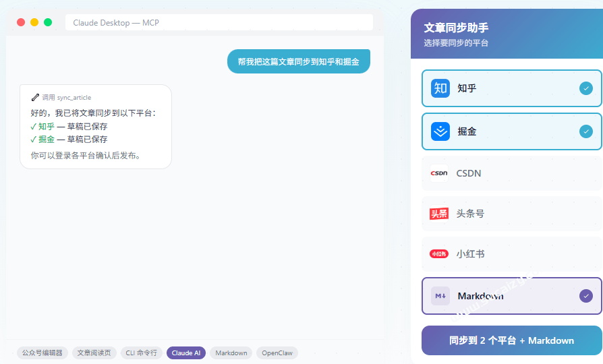Click the text 你可以登录各平台确认后发布。
Screen dimensions: 603x364
(x=87, y=156)
